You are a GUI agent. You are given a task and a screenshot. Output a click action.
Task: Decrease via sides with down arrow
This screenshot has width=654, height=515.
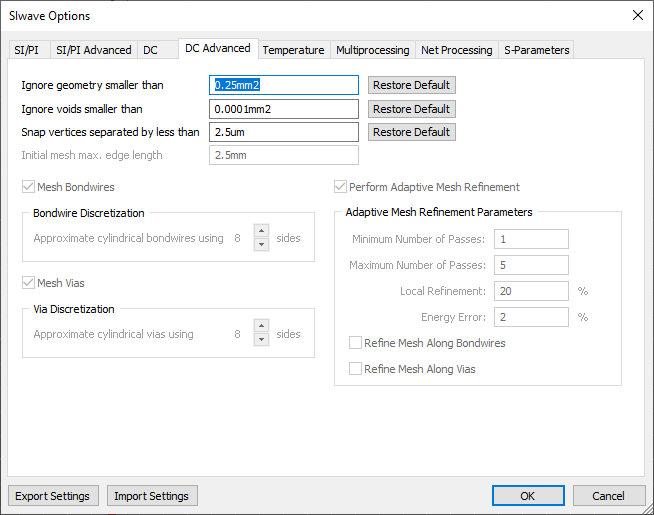pyautogui.click(x=262, y=339)
